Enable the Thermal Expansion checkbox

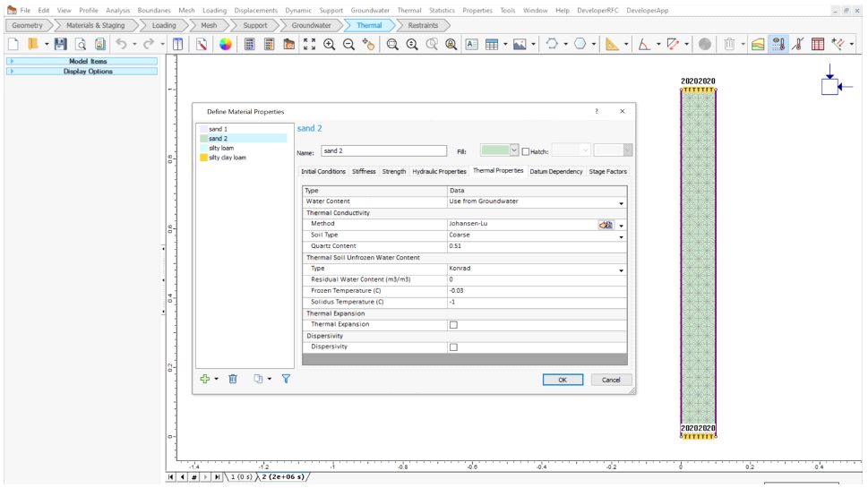[453, 325]
